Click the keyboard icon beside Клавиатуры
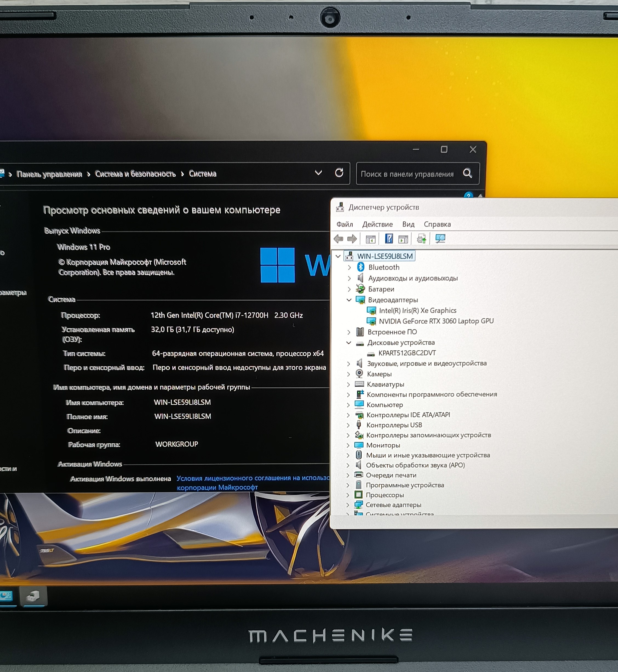618x672 pixels. pos(359,384)
